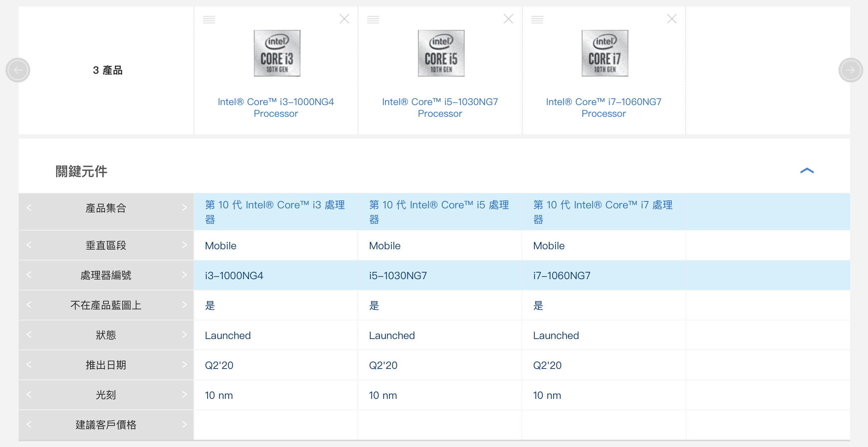Remove the i5-1030NG7 product column

(508, 19)
